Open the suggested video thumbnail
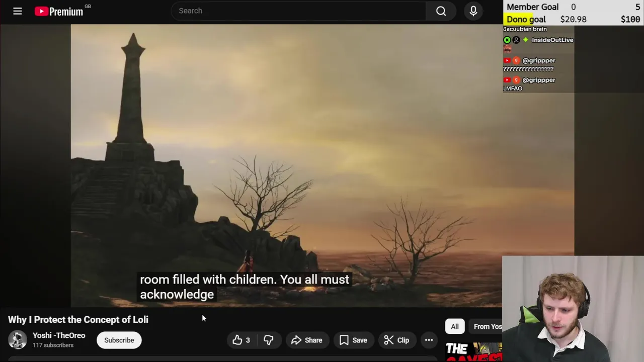Viewport: 644px width, 362px height. (x=474, y=352)
